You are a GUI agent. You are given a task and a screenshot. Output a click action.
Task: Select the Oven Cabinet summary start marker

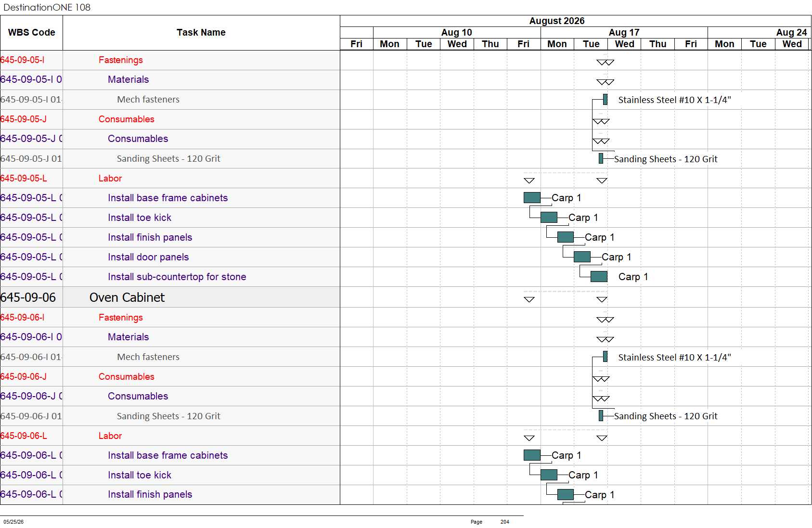point(529,299)
